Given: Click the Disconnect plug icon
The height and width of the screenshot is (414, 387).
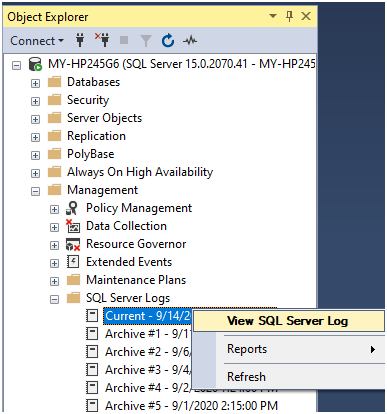Looking at the screenshot, I should tap(102, 40).
